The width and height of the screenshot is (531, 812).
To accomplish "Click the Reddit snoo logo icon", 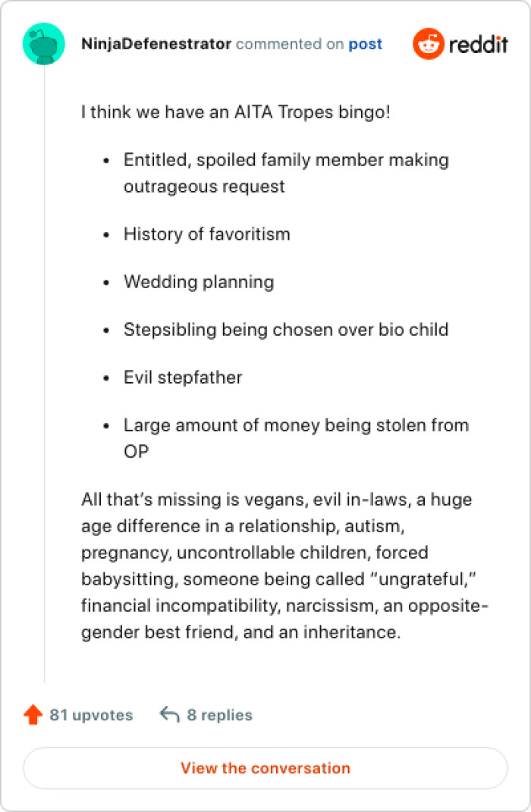I will (x=429, y=44).
